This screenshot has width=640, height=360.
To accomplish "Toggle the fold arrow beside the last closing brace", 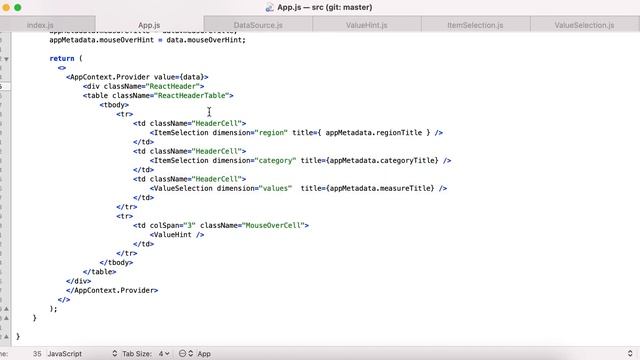I will 6,337.
